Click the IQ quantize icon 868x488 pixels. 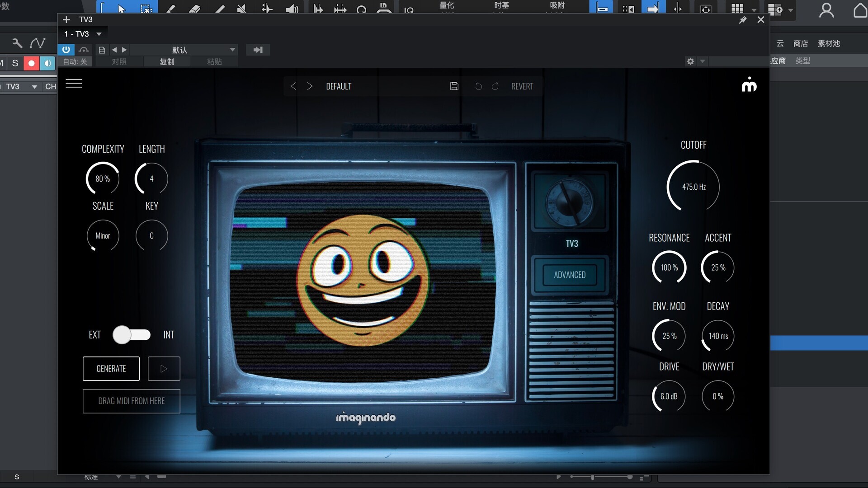point(409,10)
